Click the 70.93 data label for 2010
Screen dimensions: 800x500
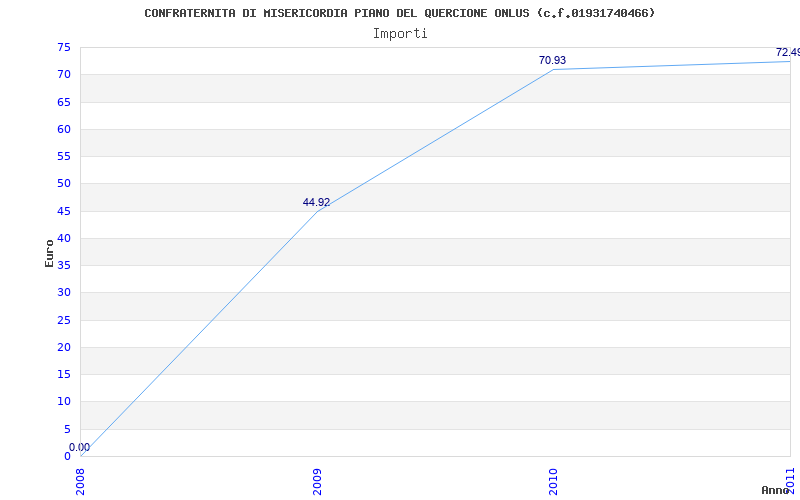[553, 60]
